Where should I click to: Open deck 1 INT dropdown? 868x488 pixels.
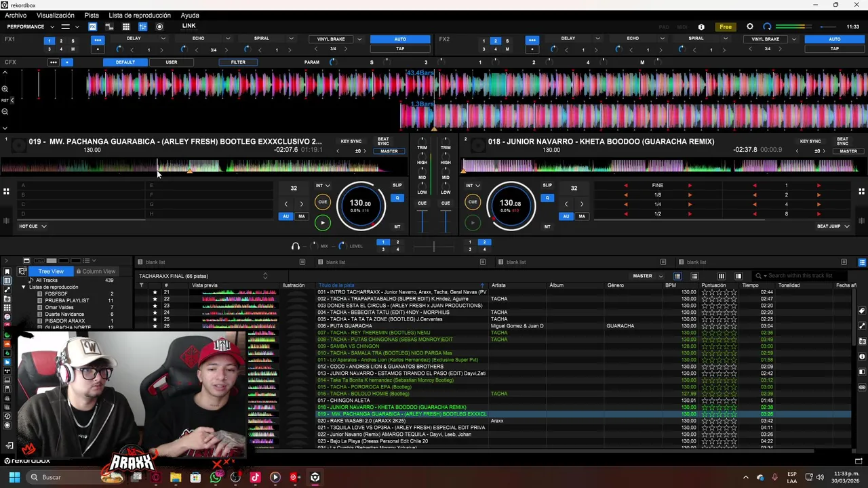coord(322,185)
